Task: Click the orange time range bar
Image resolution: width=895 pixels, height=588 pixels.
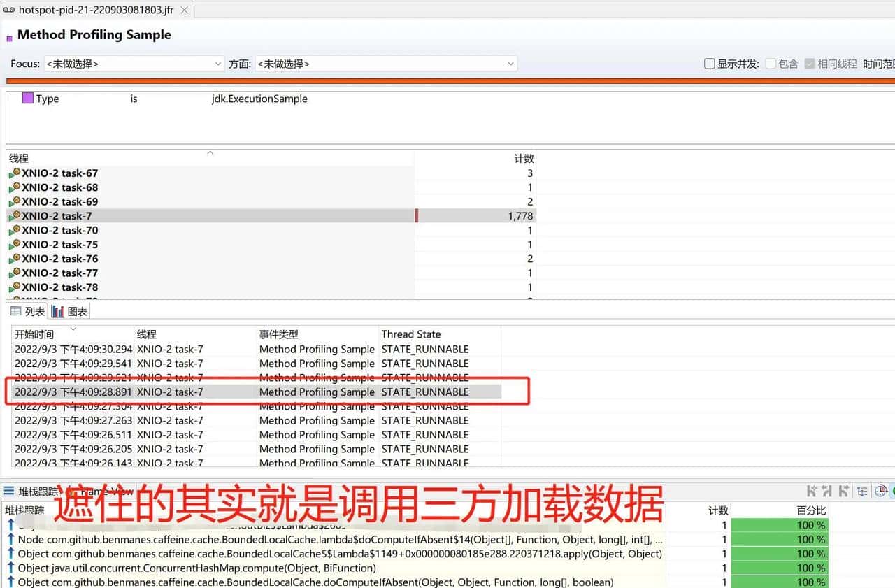Action: [x=447, y=81]
